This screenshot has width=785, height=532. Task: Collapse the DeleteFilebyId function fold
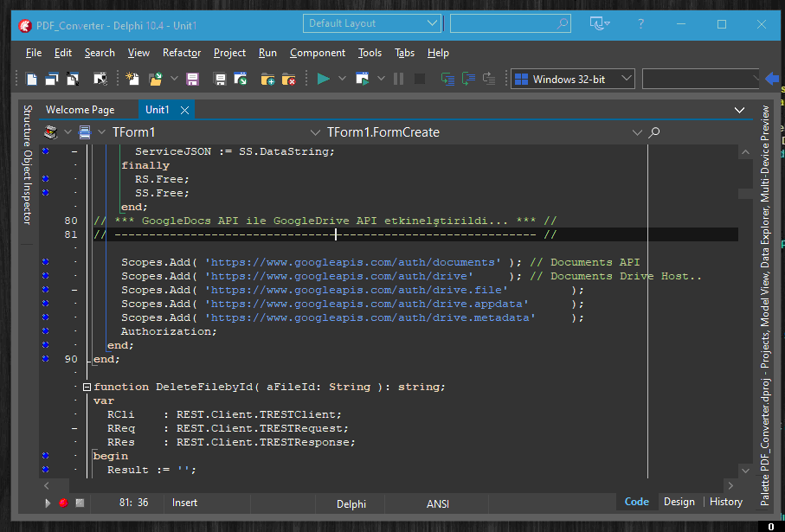(87, 387)
